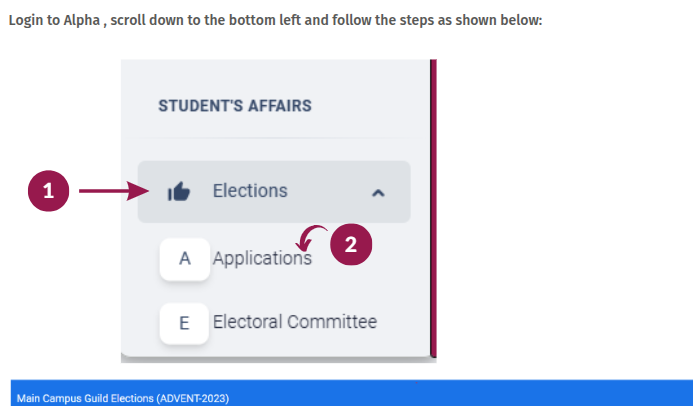
Task: Click the curved arrow pointing at Applications
Action: click(313, 240)
